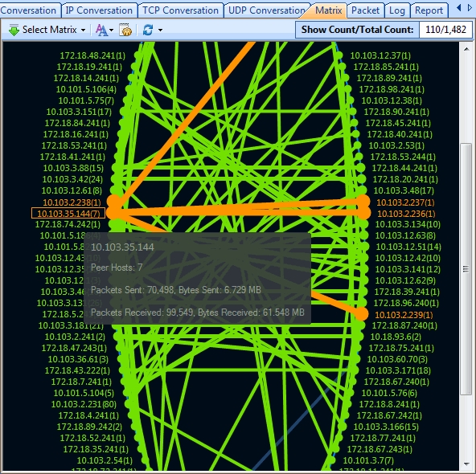Open the Packet tab

pyautogui.click(x=365, y=10)
